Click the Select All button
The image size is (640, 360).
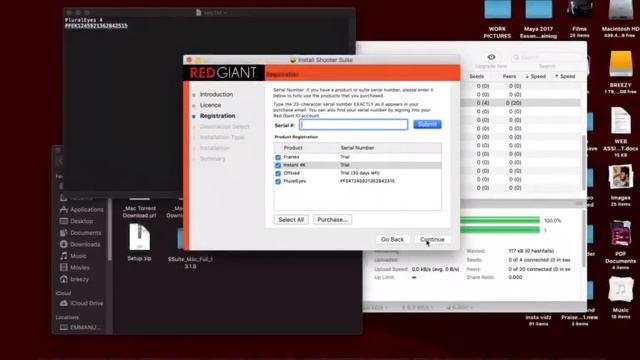click(291, 220)
